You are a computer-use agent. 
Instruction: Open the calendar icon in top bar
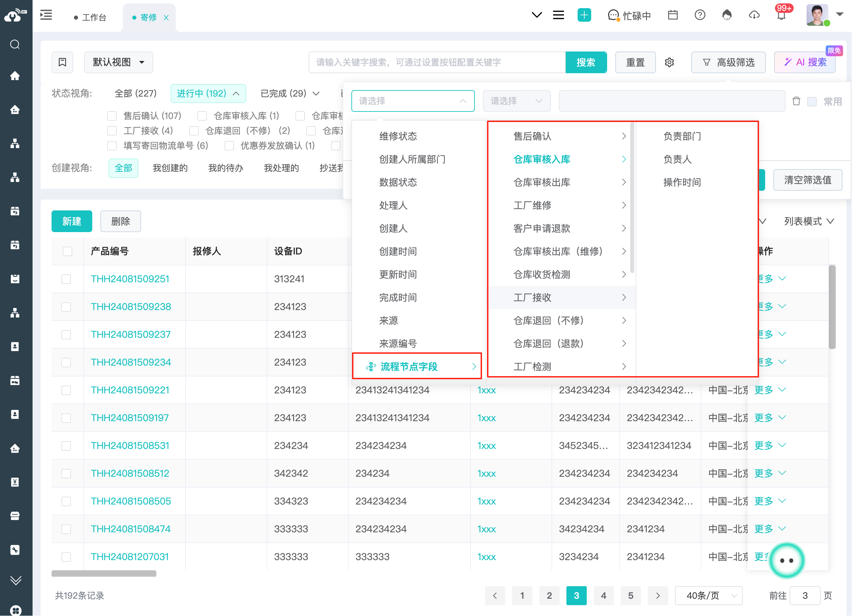[673, 15]
